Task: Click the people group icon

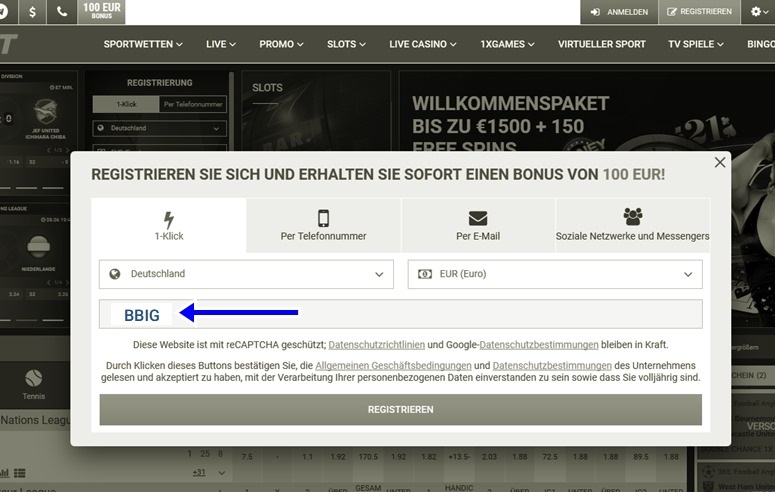Action: coord(633,216)
